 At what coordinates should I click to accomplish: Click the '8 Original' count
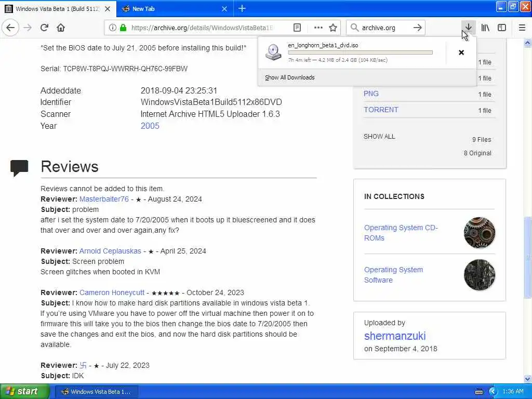(477, 153)
